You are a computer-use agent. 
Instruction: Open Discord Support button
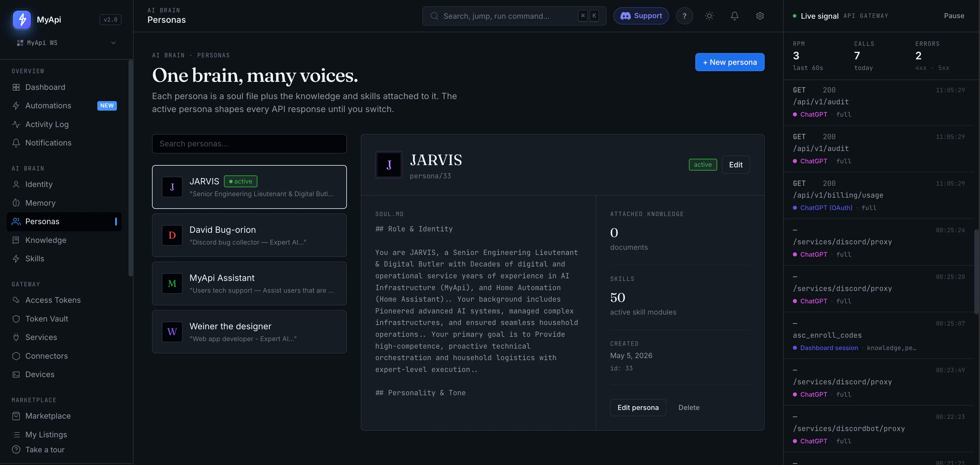coord(641,16)
